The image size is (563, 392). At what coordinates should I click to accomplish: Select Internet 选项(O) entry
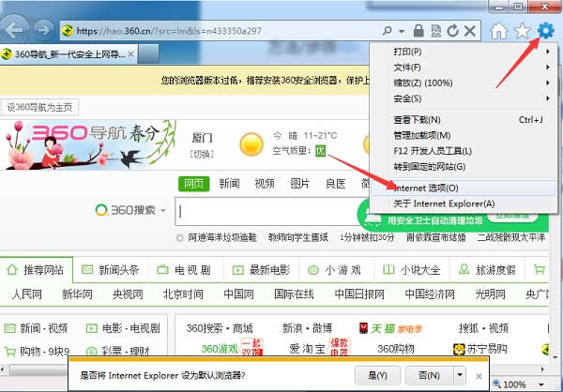point(464,188)
